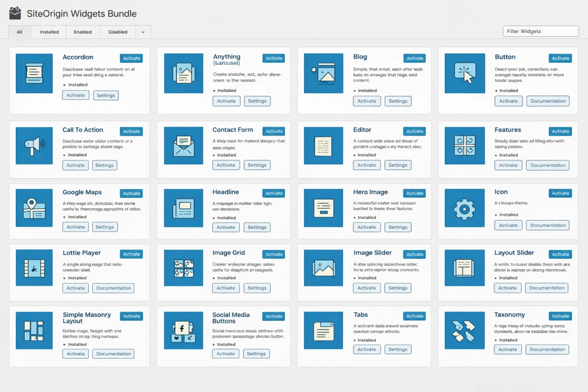Open Settings for the Headline widget

tap(257, 227)
